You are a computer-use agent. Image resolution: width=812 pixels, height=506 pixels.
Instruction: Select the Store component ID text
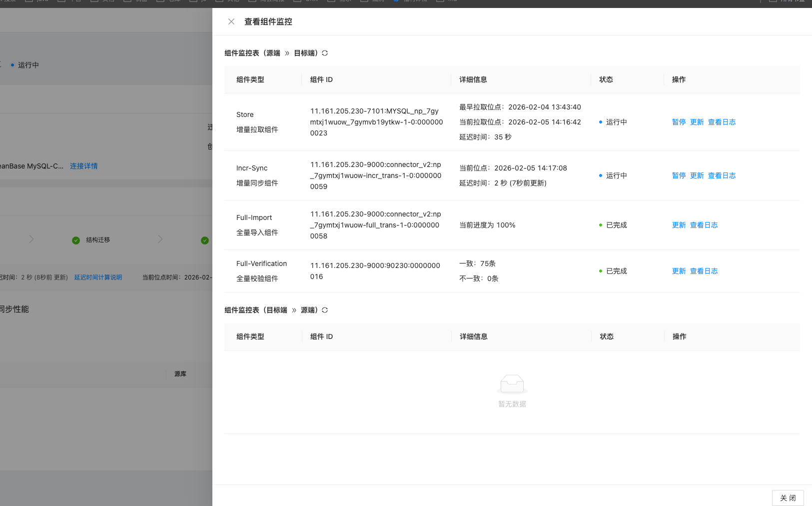tap(376, 122)
